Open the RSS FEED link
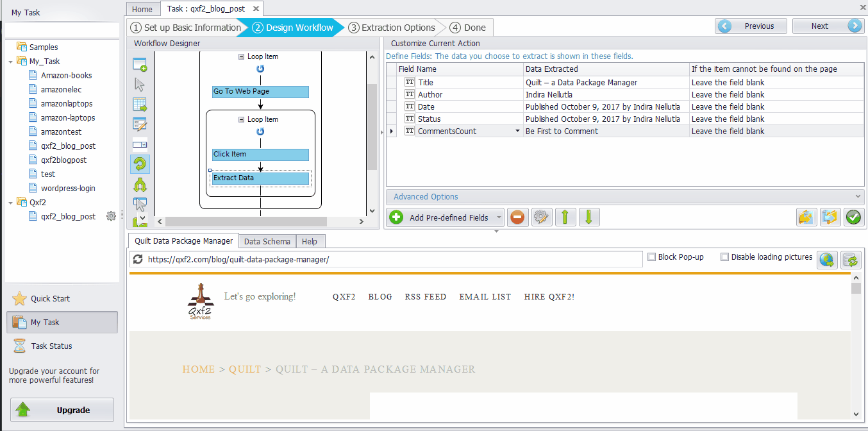Viewport: 868px width, 431px height. point(426,296)
